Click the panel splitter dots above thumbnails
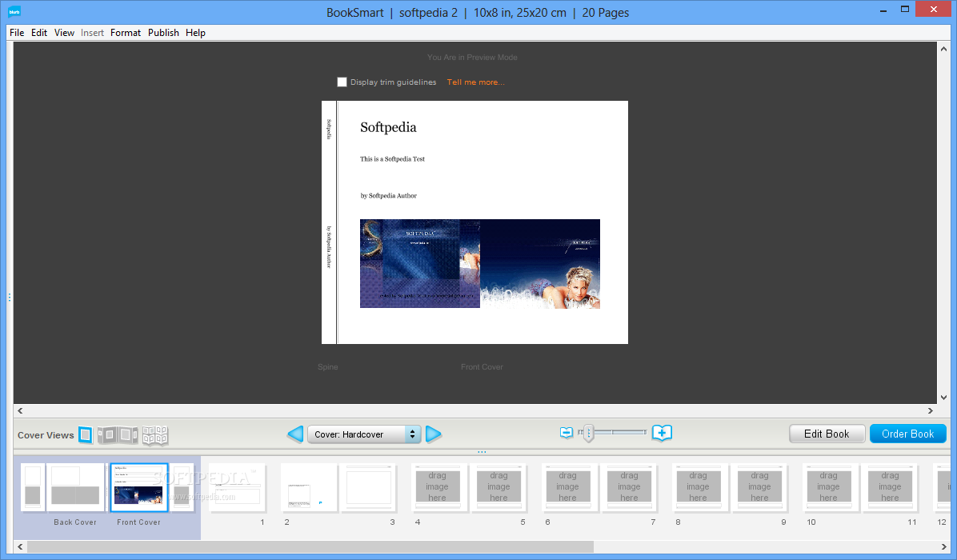957x560 pixels. (x=482, y=452)
